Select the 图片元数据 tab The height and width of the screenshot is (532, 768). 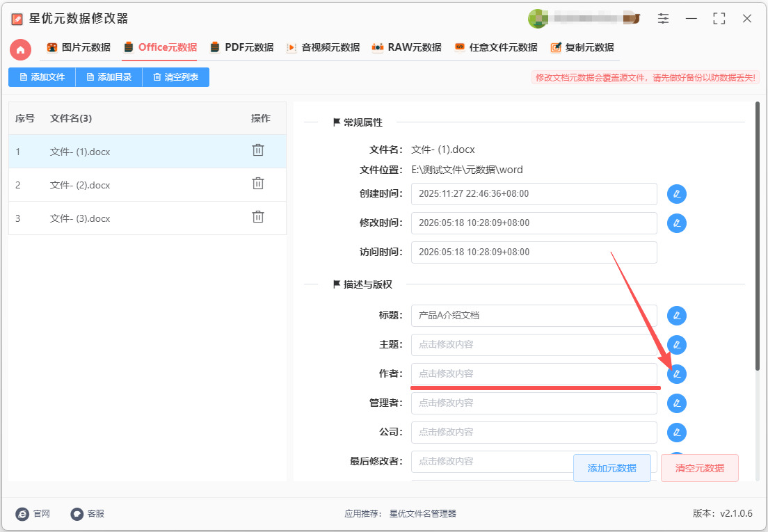tap(79, 47)
